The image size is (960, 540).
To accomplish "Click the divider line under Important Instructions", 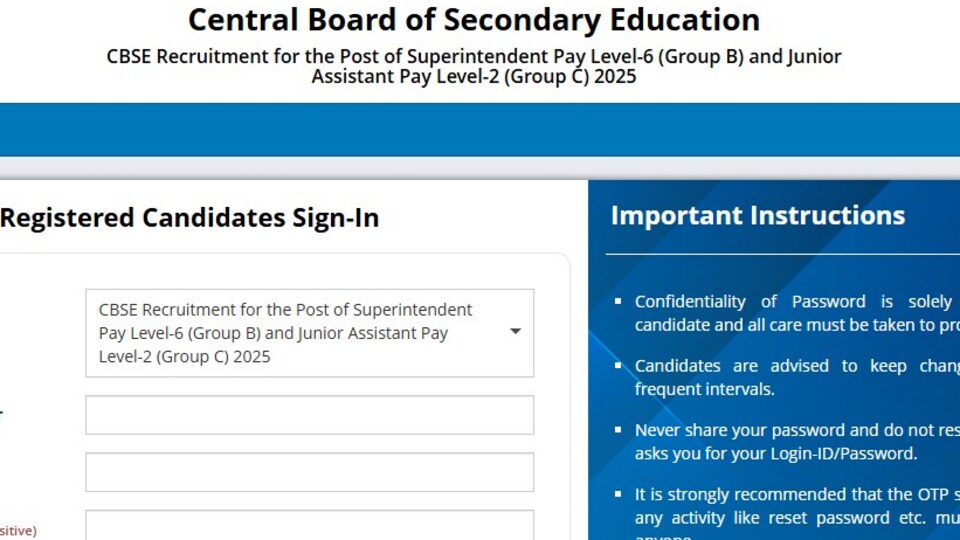I will point(783,253).
